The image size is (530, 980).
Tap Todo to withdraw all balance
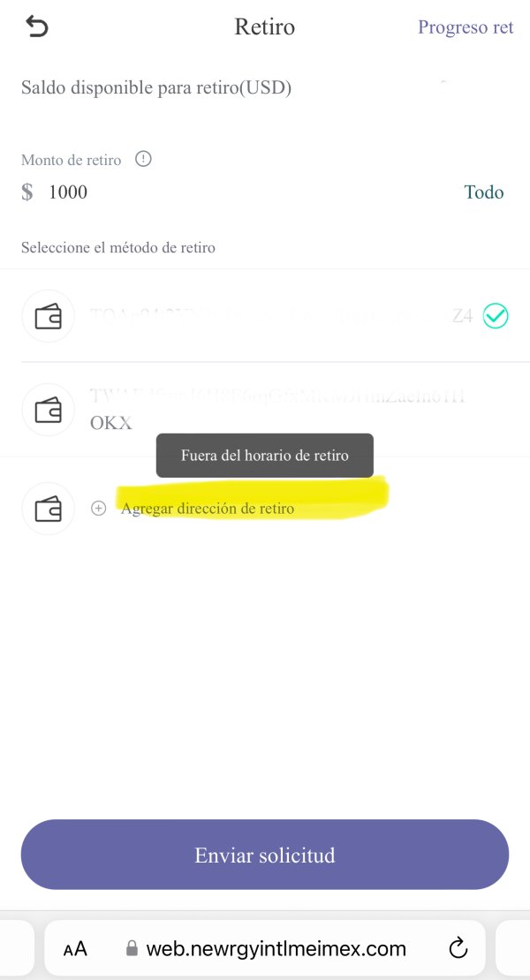[x=484, y=192]
